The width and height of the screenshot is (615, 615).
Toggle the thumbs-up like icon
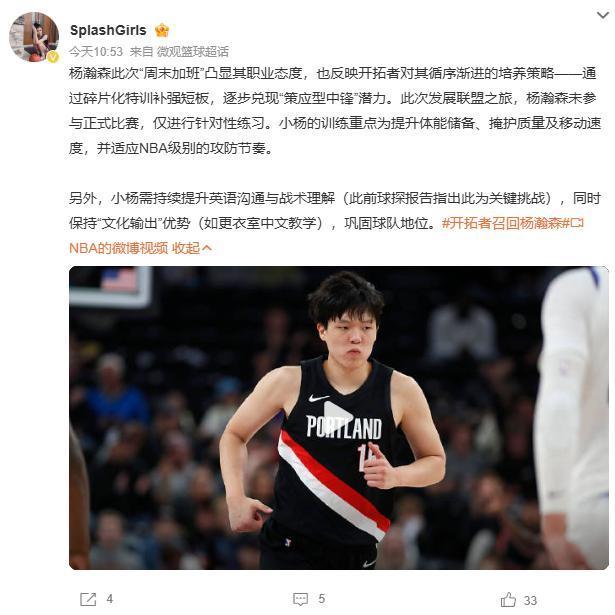(x=508, y=599)
